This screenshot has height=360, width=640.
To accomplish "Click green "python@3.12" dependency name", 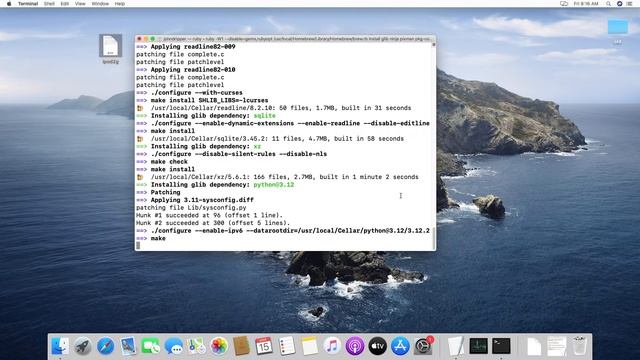I will pyautogui.click(x=273, y=184).
